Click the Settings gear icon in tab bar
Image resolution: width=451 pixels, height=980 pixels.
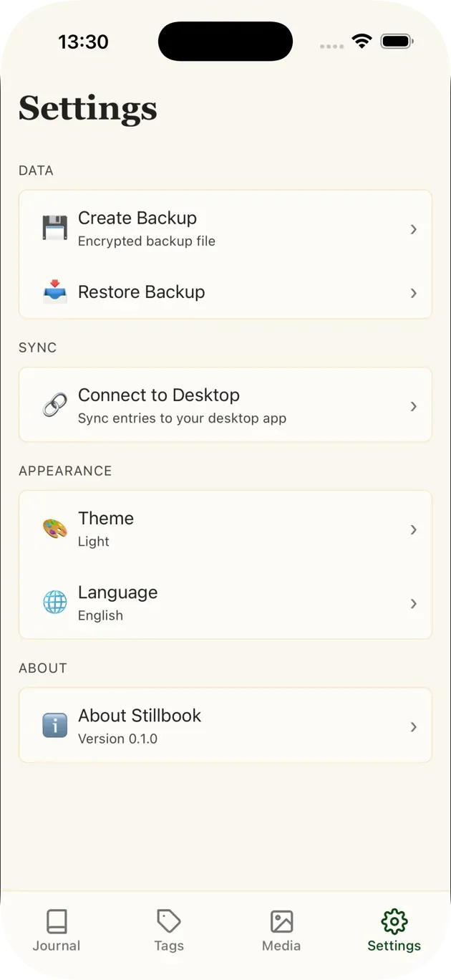tap(394, 921)
